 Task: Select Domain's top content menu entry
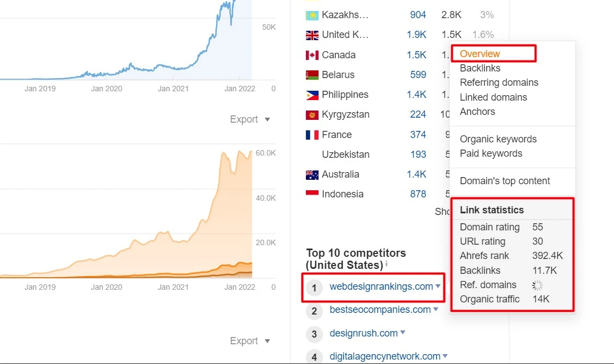(505, 180)
